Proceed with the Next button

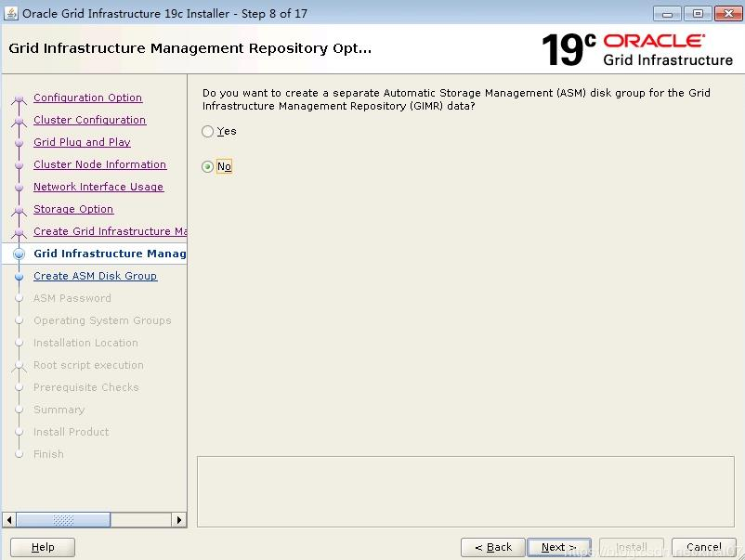pos(559,547)
